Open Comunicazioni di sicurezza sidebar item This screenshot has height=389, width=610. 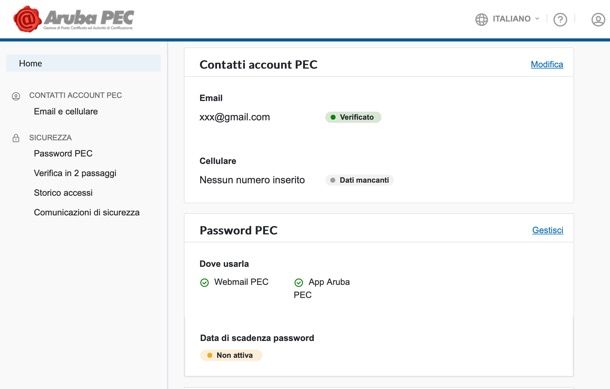(87, 212)
